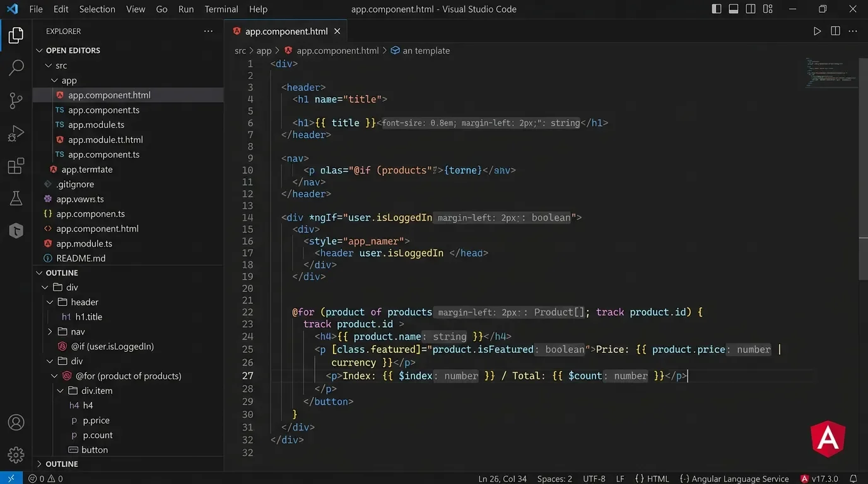
Task: Open the app.termtate file
Action: pos(87,170)
